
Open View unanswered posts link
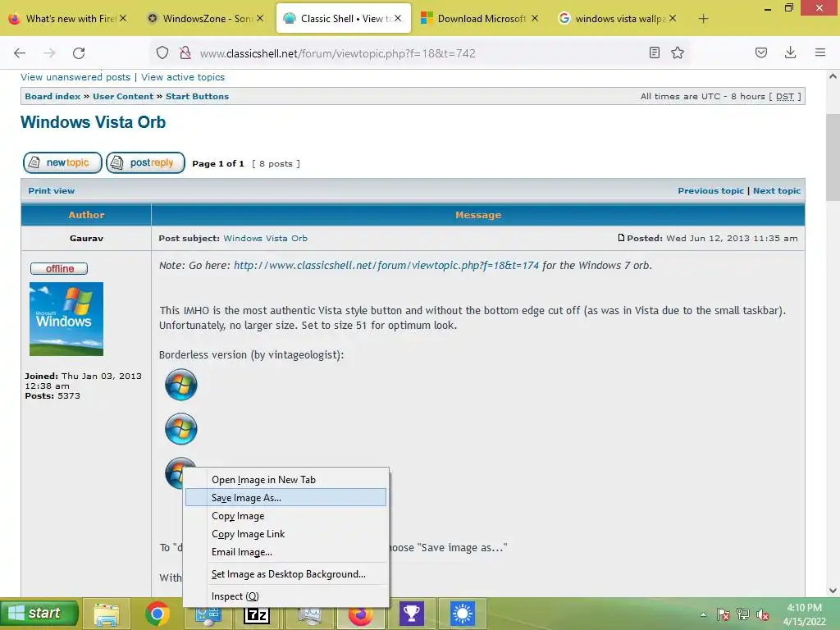coord(75,77)
